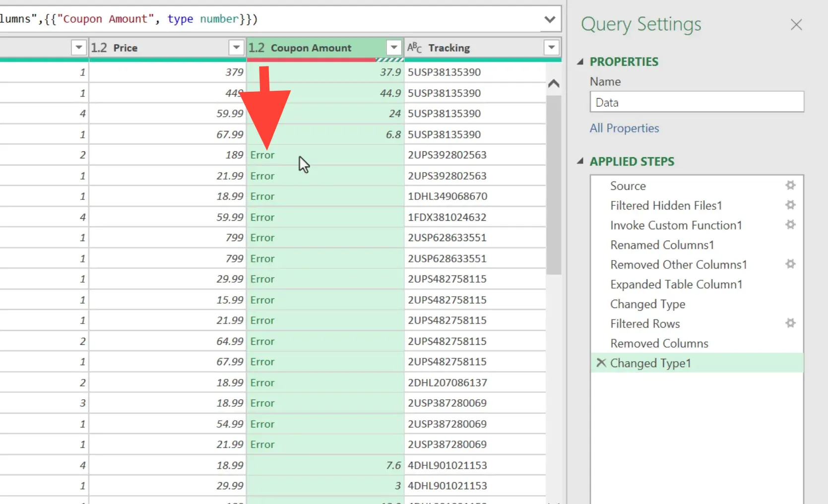Click the 1.2 data type icon for Price
Screen dimensions: 828x504
(x=99, y=48)
